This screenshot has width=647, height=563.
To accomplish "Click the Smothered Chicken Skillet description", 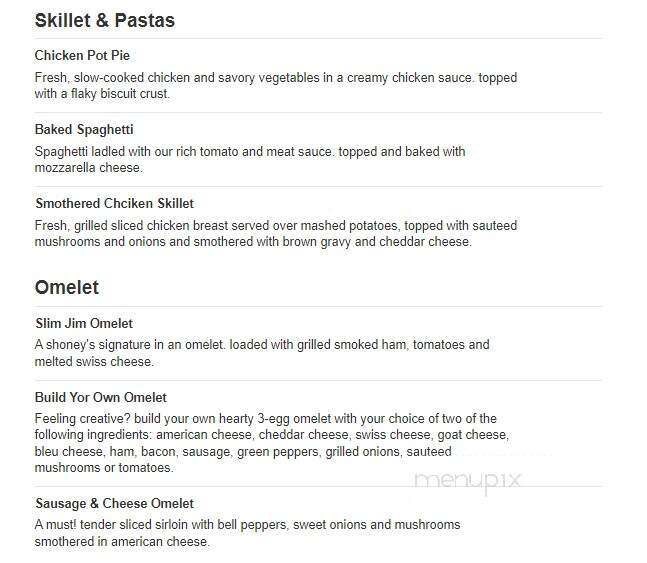I will pyautogui.click(x=276, y=233).
